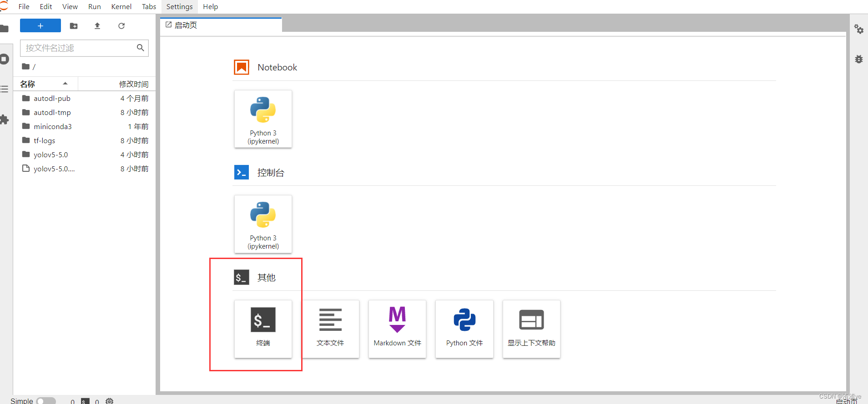Open the Edit menu
868x404 pixels.
click(x=46, y=6)
